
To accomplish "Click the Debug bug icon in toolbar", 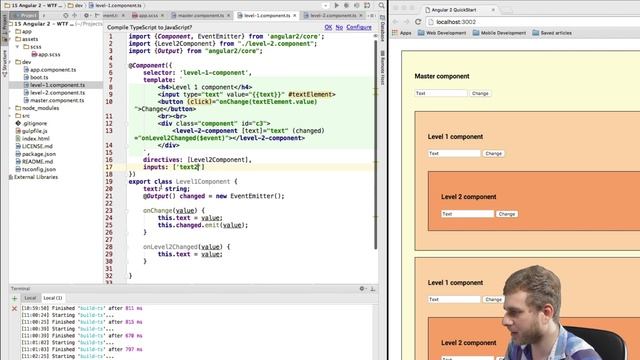I will (x=347, y=5).
